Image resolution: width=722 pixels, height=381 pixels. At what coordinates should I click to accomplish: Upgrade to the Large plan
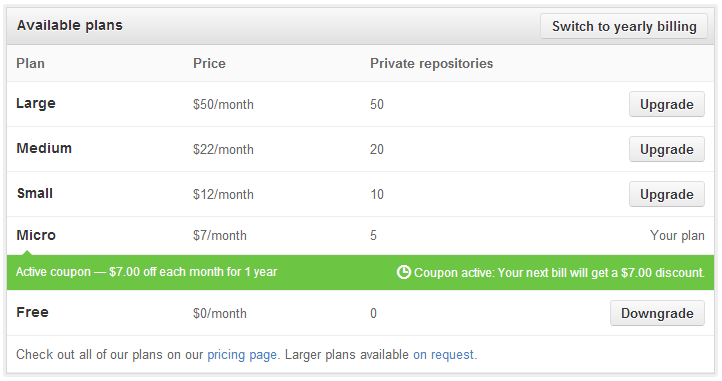click(667, 104)
